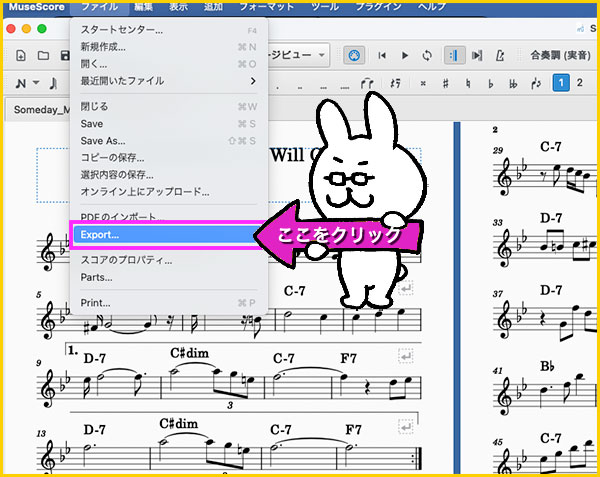Image resolution: width=600 pixels, height=477 pixels.
Task: Select the note duration icon beside N dropdown
Action: pyautogui.click(x=53, y=83)
